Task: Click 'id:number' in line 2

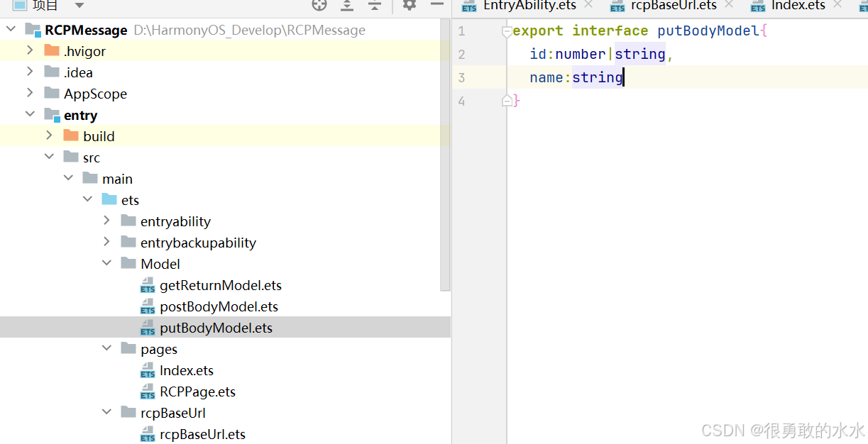Action: point(568,55)
